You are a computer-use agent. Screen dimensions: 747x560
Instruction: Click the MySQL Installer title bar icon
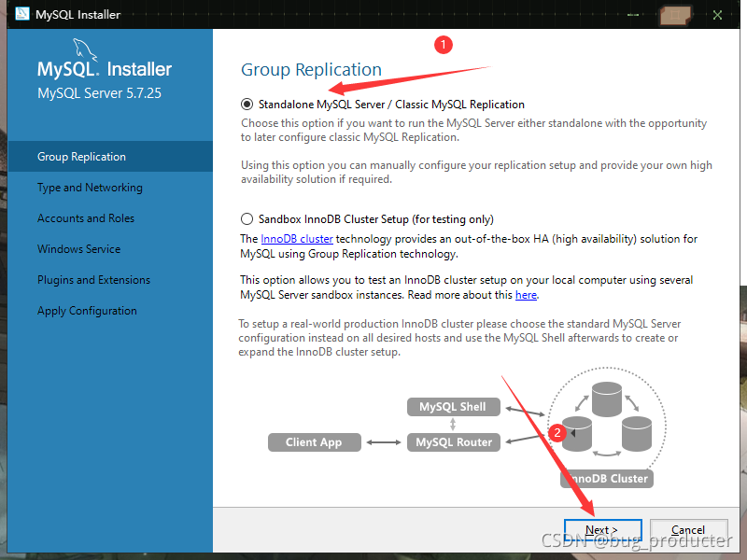(21, 14)
